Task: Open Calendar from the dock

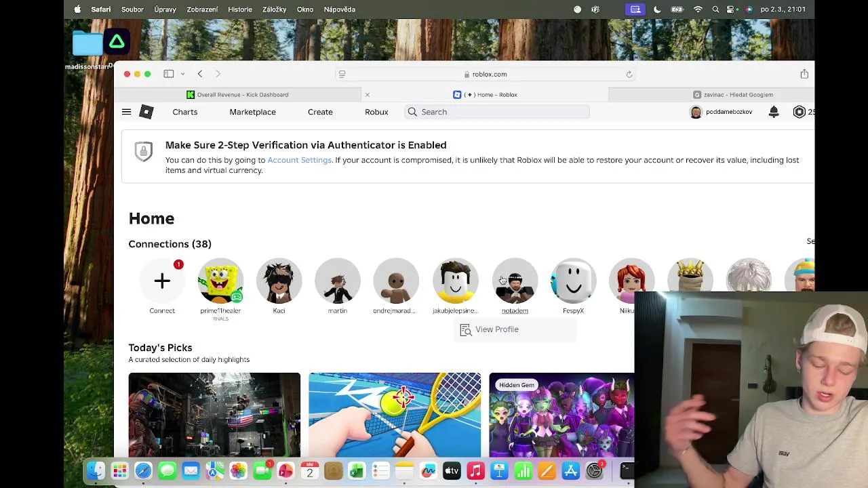Action: tap(309, 470)
